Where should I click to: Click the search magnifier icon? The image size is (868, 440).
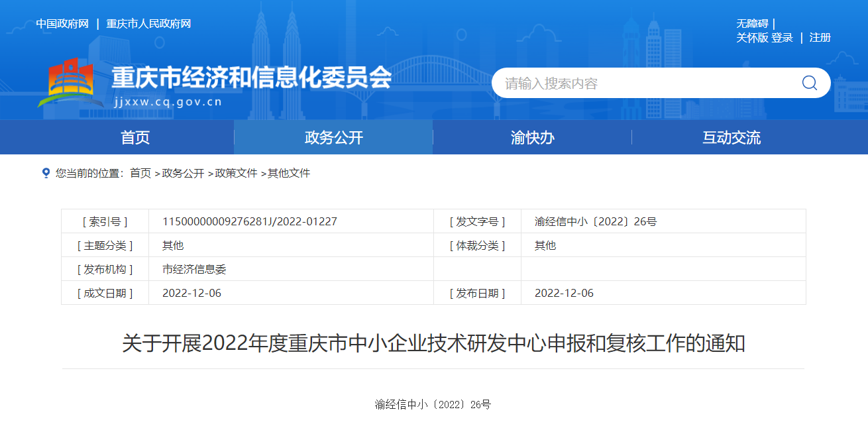click(x=809, y=83)
